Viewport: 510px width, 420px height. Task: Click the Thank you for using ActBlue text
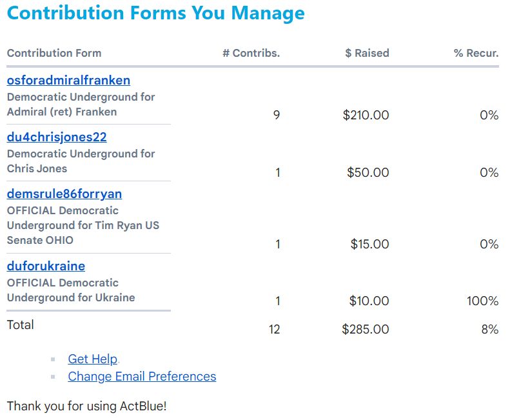click(x=86, y=406)
